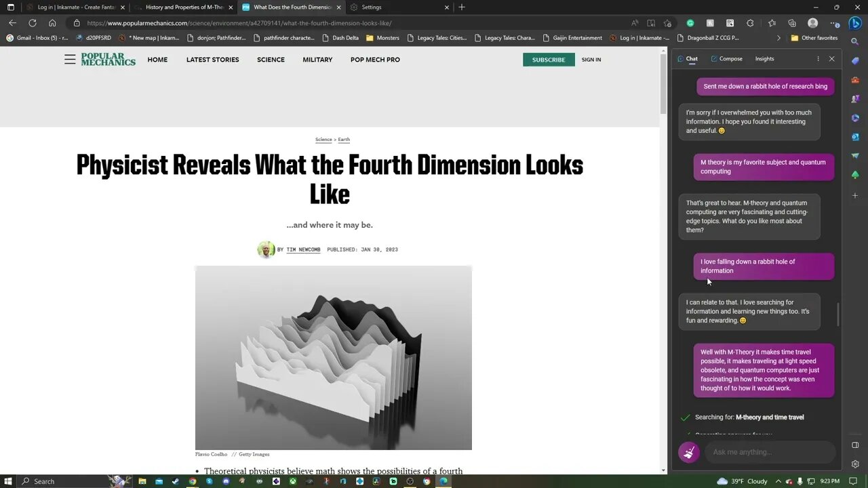The width and height of the screenshot is (868, 488).
Task: Open the Favorites list
Action: (772, 23)
